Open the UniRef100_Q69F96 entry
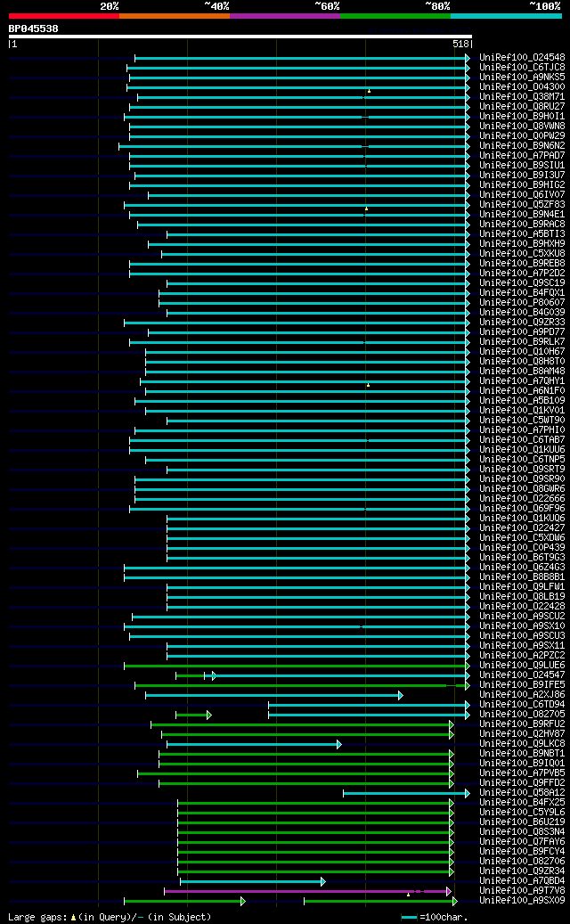Image resolution: width=570 pixels, height=924 pixels. click(522, 509)
